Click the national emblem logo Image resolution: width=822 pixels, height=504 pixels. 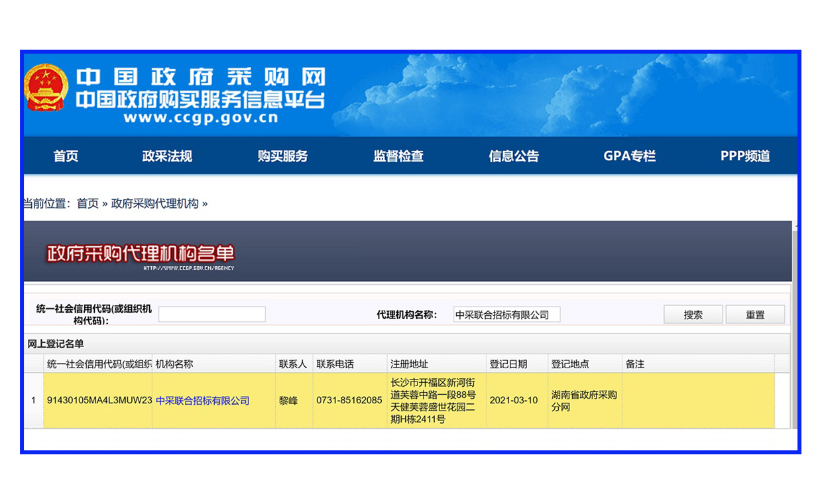(46, 88)
